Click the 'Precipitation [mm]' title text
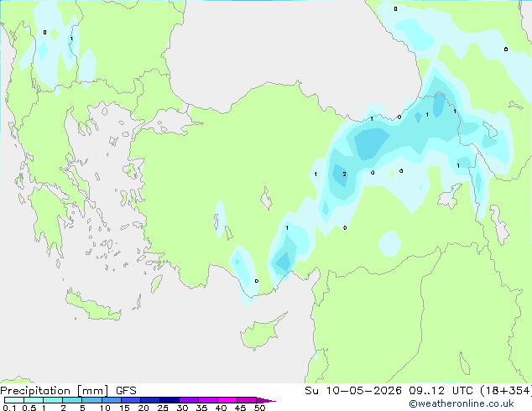532x411 pixels. click(55, 391)
